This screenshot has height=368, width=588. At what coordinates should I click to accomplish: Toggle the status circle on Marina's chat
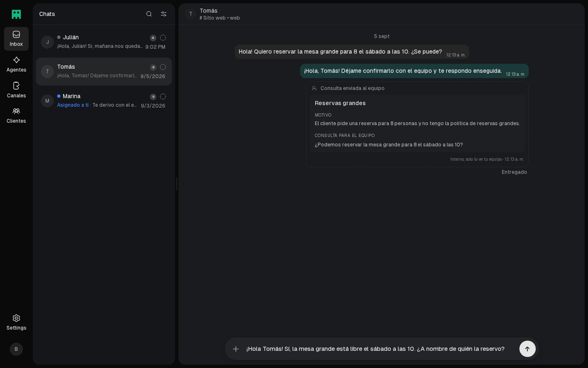(x=163, y=96)
